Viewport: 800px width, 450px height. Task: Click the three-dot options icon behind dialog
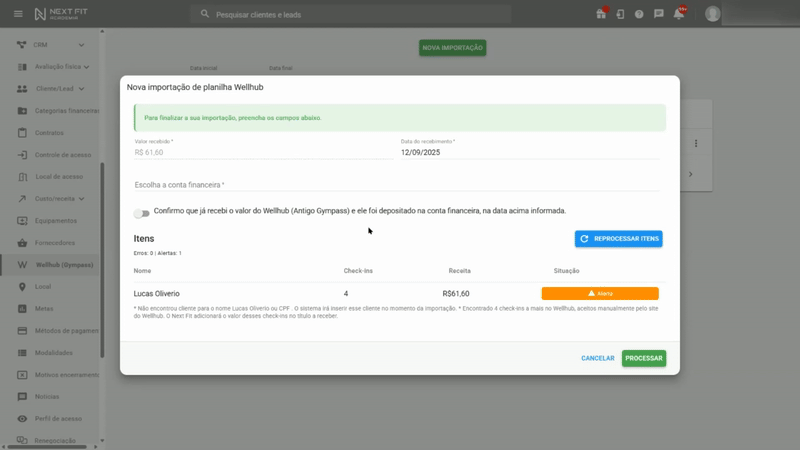[x=696, y=143]
